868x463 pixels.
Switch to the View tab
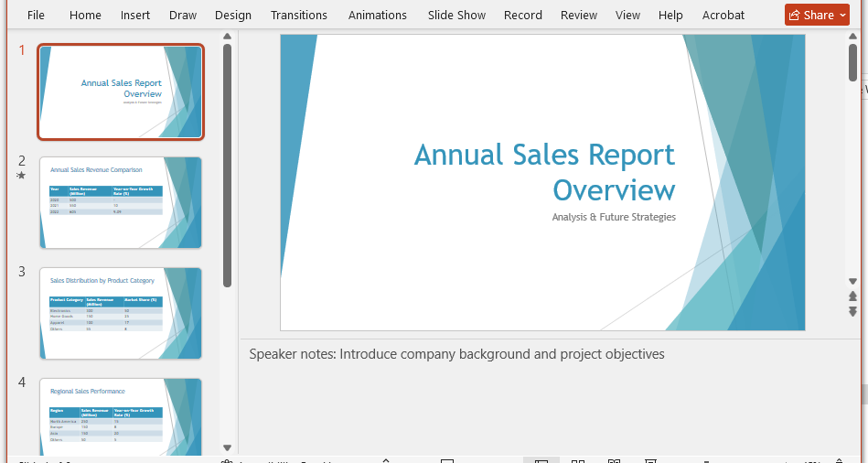[x=627, y=15]
